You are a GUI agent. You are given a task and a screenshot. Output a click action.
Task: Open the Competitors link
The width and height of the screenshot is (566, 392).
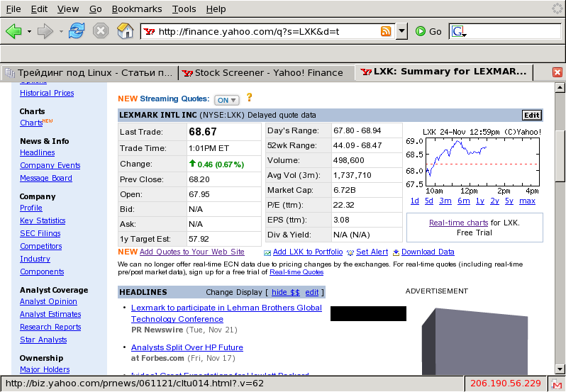pos(41,246)
